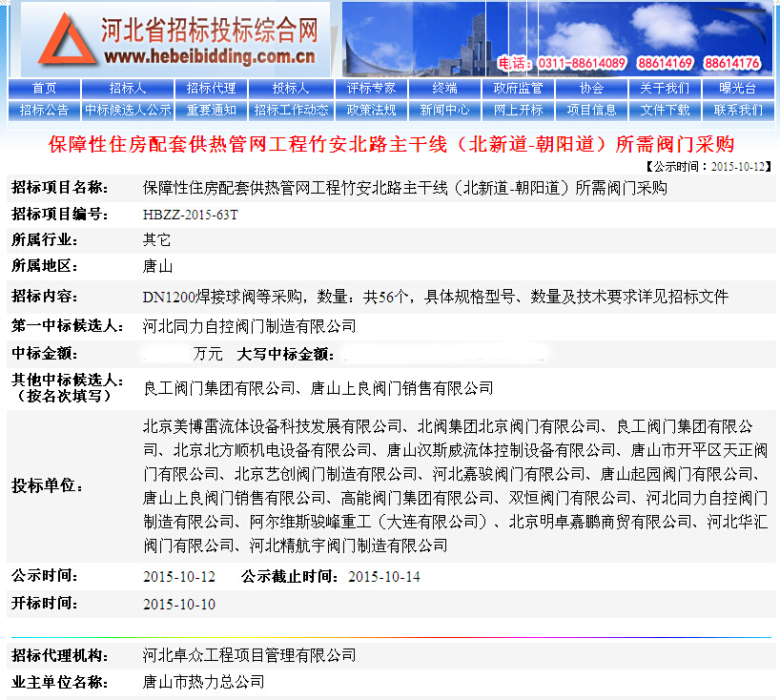
Task: Open the 曝光台 menu item
Action: coord(738,88)
